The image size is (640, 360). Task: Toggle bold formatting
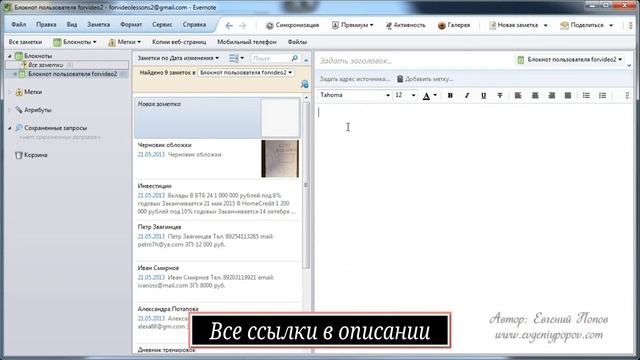[450, 96]
